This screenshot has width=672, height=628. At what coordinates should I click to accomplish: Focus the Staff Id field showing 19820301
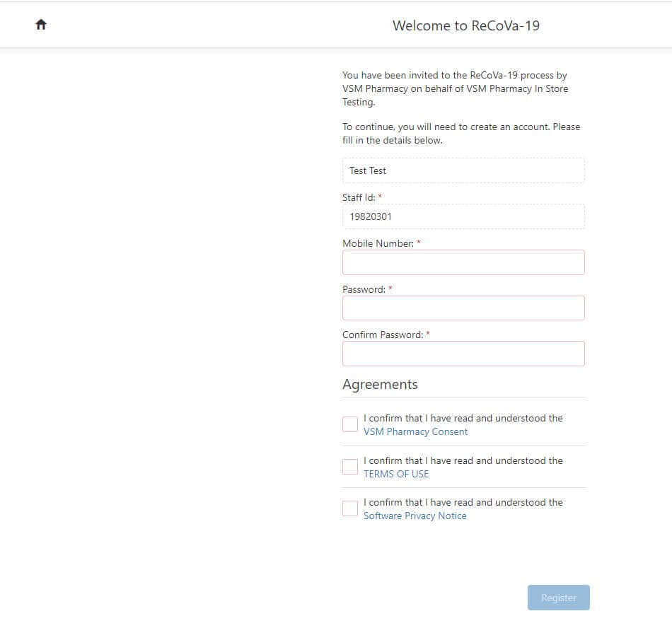[x=463, y=216]
